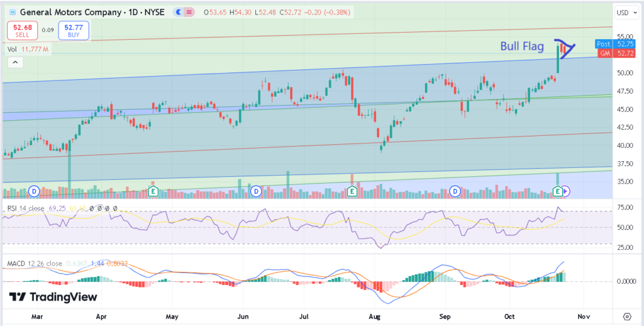
Task: Click the 55.00 price axis label
Action: click(624, 37)
